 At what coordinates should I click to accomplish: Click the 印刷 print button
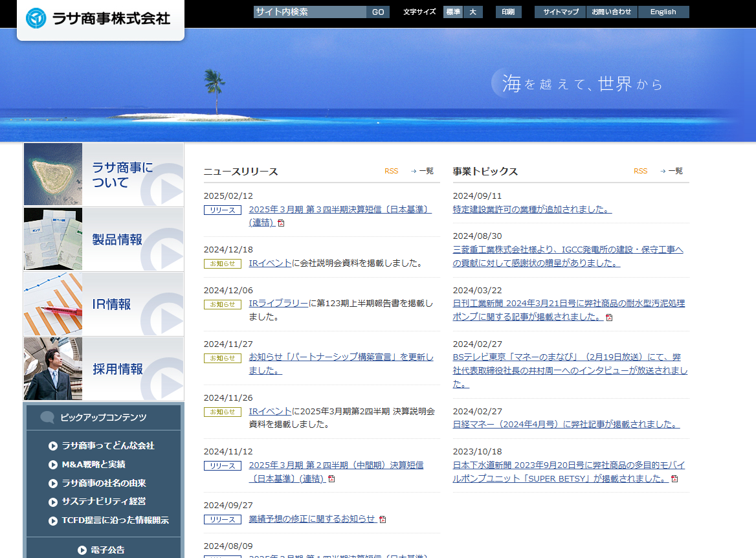(508, 12)
